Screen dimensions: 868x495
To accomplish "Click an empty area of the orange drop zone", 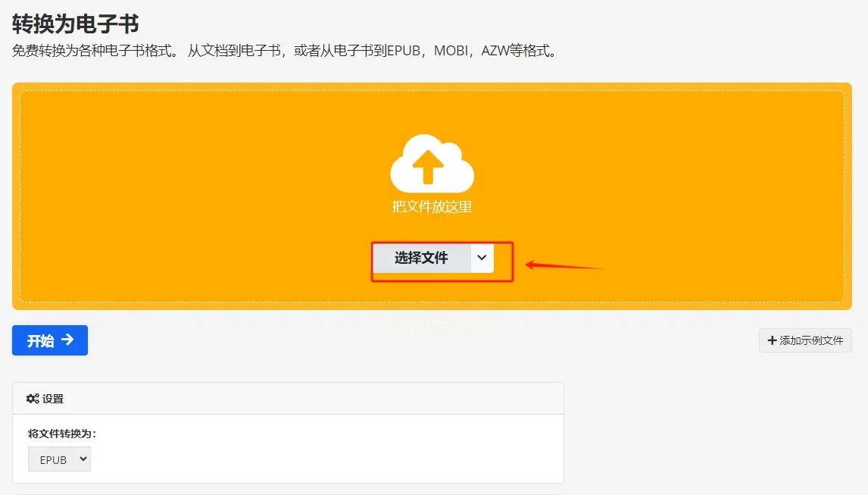I will click(x=166, y=194).
